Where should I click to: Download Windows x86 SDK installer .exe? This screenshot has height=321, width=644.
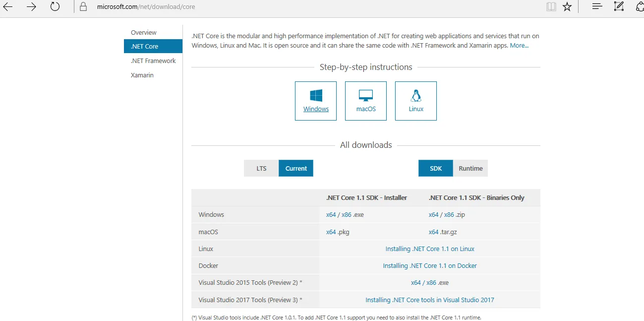pyautogui.click(x=347, y=214)
